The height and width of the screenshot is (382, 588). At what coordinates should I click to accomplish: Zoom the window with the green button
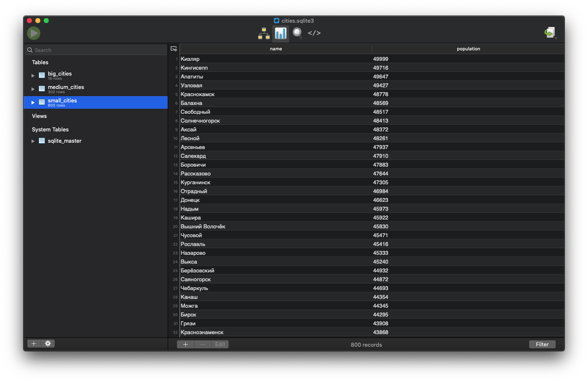[x=46, y=21]
